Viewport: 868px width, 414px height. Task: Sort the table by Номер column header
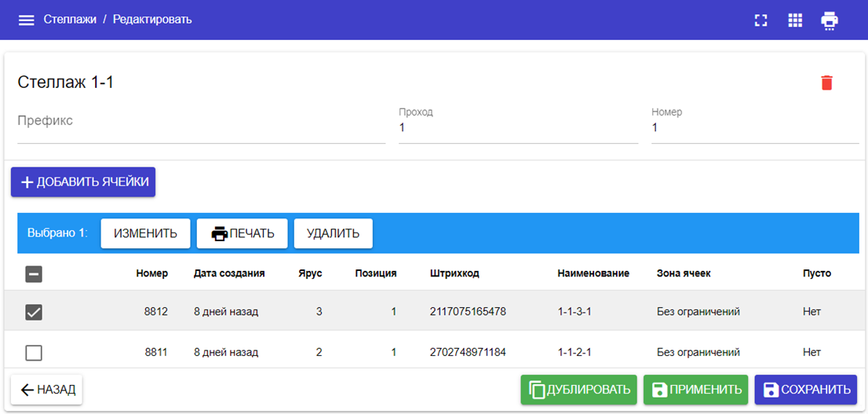(x=151, y=273)
